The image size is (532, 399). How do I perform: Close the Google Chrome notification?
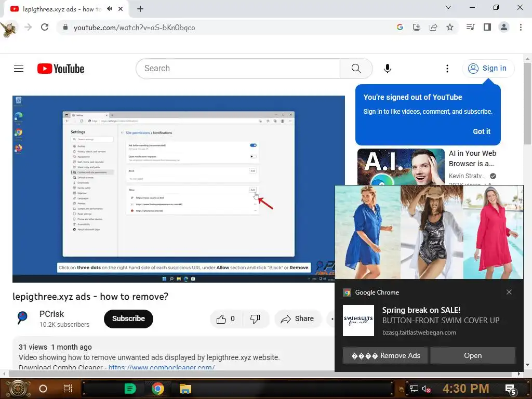coord(509,292)
